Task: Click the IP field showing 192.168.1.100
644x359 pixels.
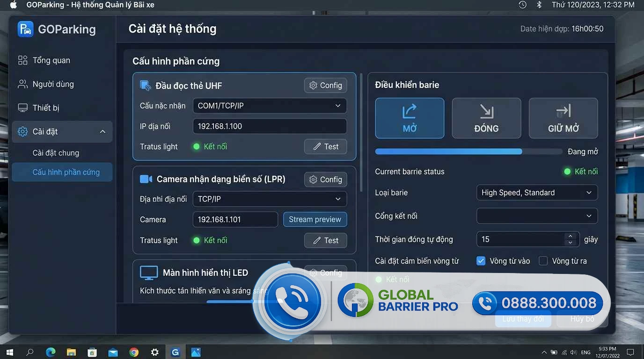Action: (270, 126)
